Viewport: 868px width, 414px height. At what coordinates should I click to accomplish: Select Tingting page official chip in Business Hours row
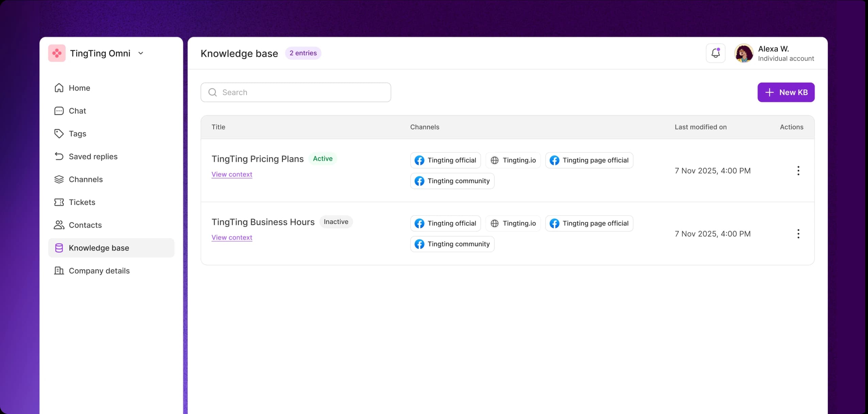pos(589,223)
